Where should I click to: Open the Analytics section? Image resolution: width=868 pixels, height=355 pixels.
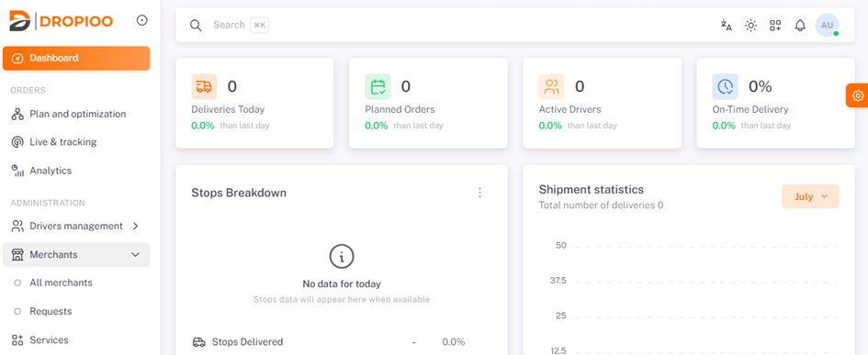(76, 171)
